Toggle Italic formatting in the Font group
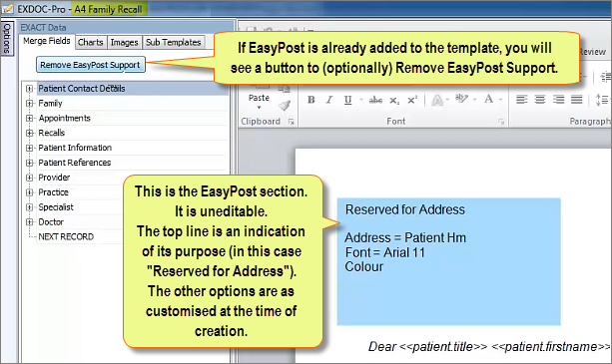Screen dimensions: 612x364 pyautogui.click(x=329, y=100)
